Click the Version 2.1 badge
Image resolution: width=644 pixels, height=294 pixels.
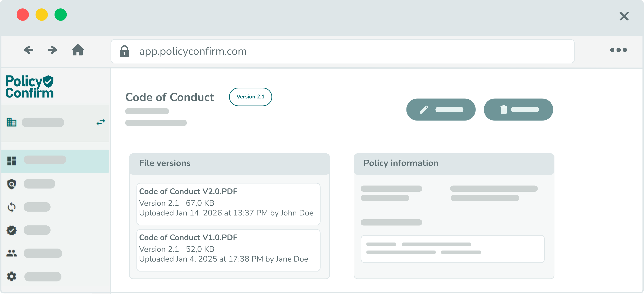[x=250, y=97]
